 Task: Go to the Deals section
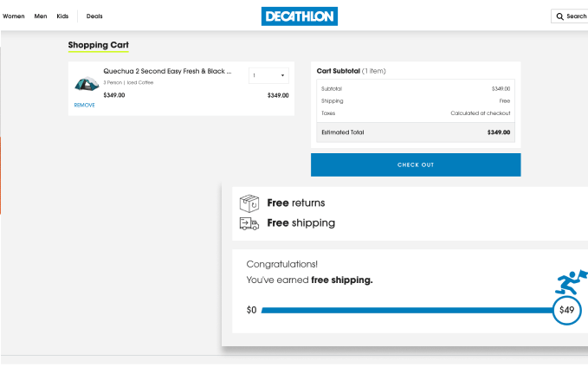tap(94, 16)
